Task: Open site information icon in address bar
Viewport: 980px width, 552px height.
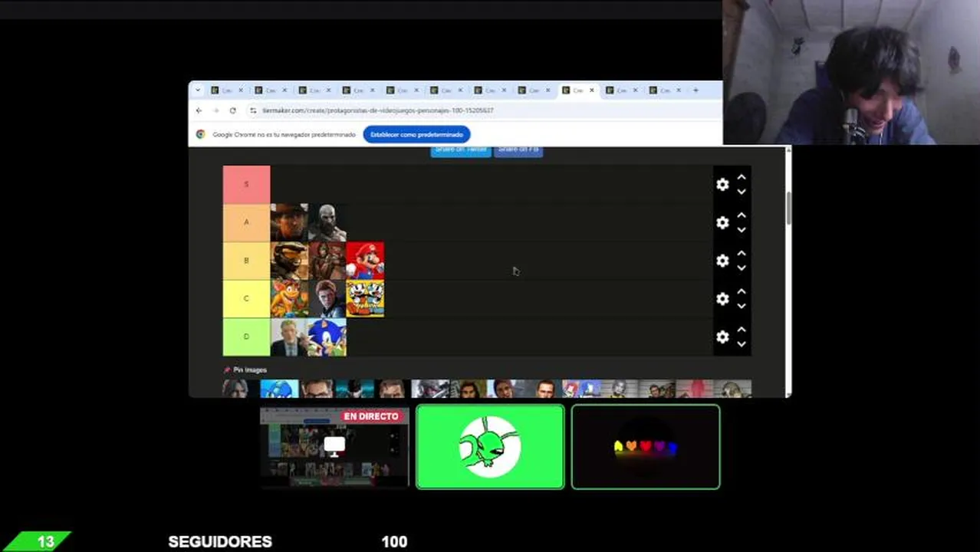Action: tap(253, 110)
